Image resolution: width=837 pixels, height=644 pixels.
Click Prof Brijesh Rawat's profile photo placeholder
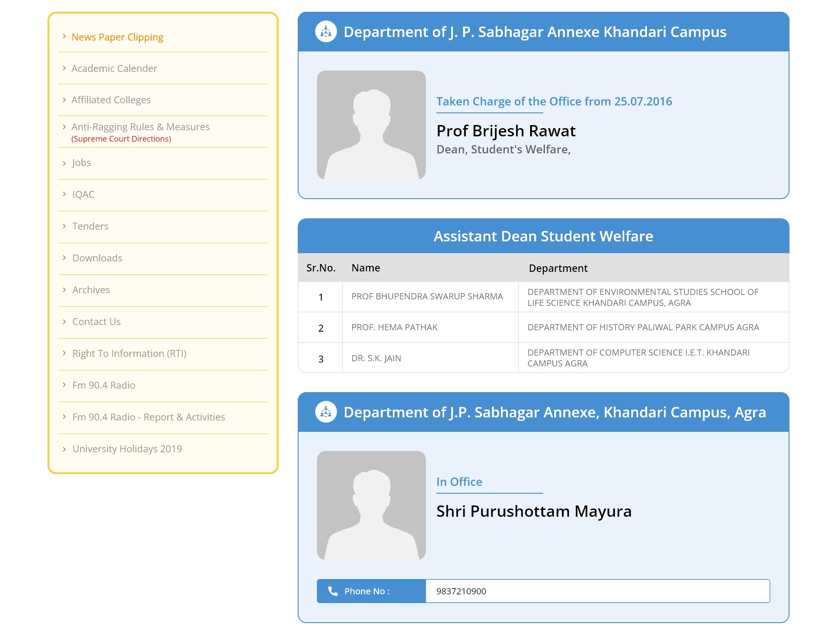(x=371, y=125)
